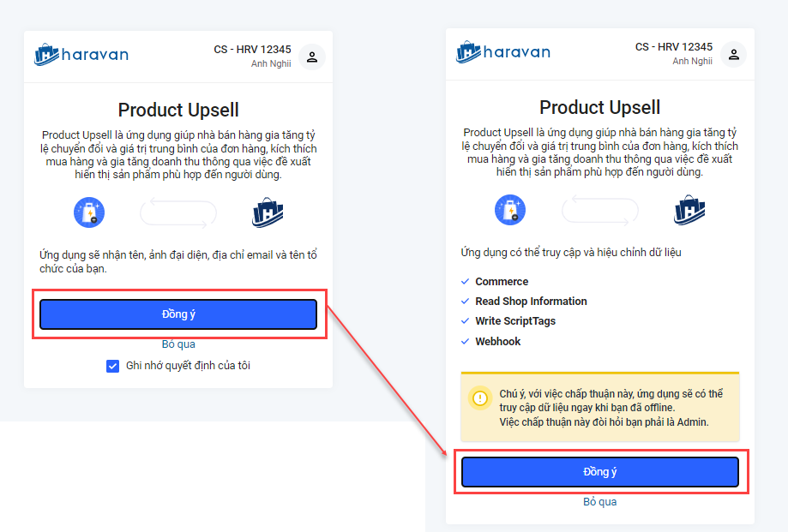Click Product Upsell app icon in right panel

[510, 210]
